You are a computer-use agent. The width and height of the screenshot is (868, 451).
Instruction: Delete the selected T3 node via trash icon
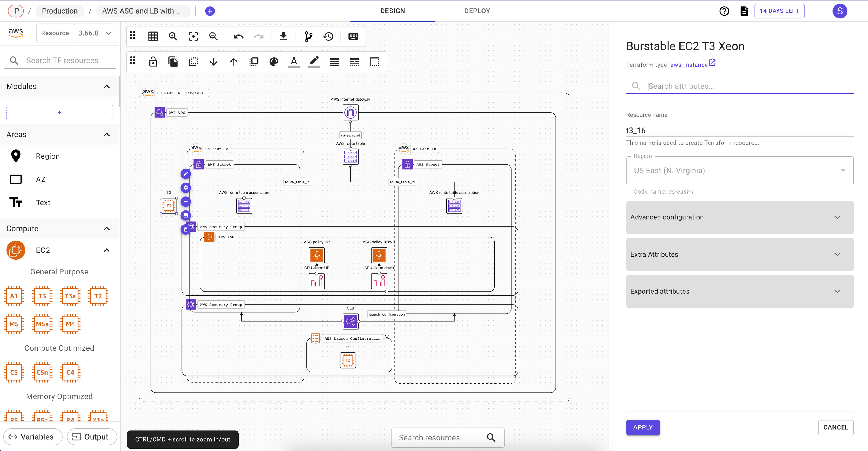(186, 229)
